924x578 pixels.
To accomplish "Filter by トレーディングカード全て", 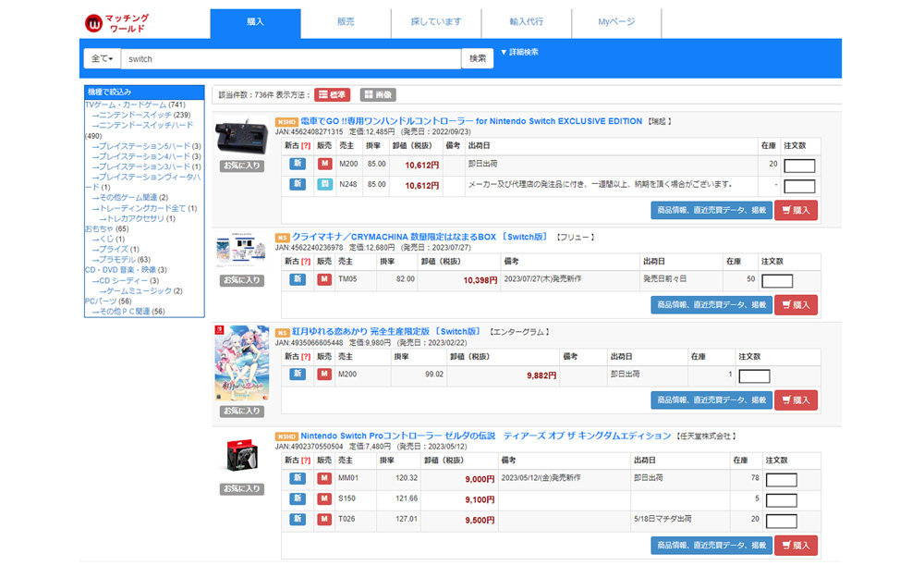I will pos(144,208).
